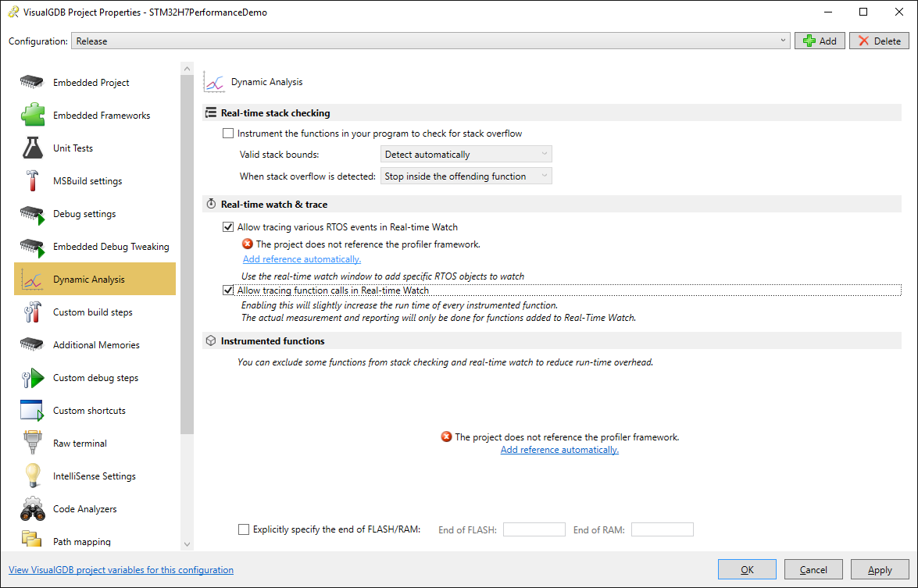
Task: Click the Custom build steps tools icon
Action: pyautogui.click(x=31, y=312)
